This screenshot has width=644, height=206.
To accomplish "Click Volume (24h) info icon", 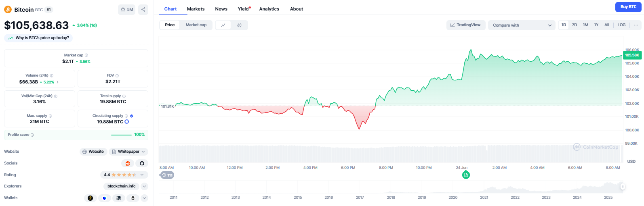I will 52,75.
